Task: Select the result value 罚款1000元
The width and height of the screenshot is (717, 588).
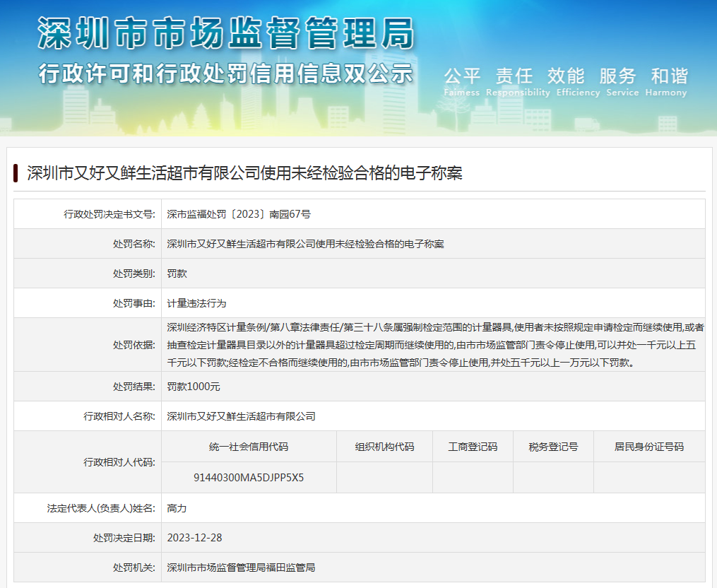Action: [x=194, y=387]
